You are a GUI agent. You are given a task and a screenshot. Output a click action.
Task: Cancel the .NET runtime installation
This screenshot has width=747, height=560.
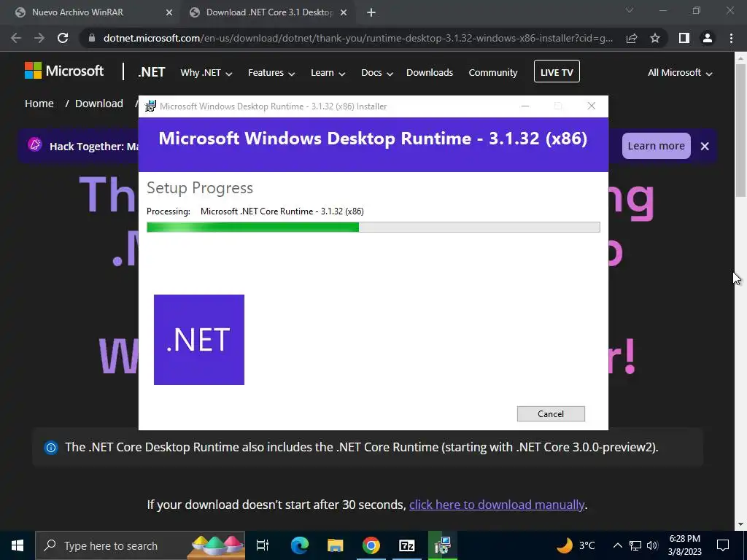[x=551, y=414]
